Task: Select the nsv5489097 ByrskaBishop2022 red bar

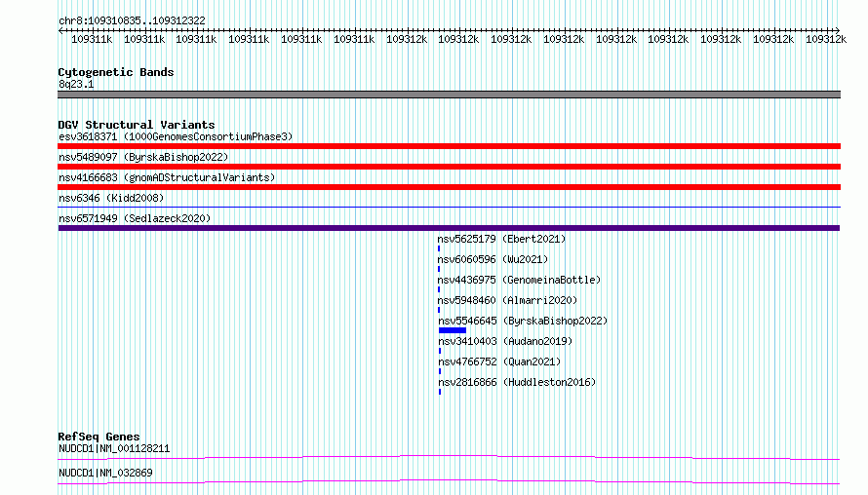Action: 449,167
